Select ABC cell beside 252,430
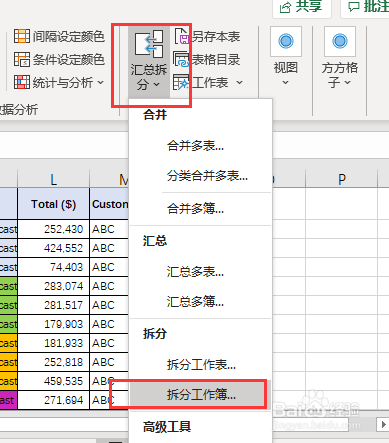 109,229
